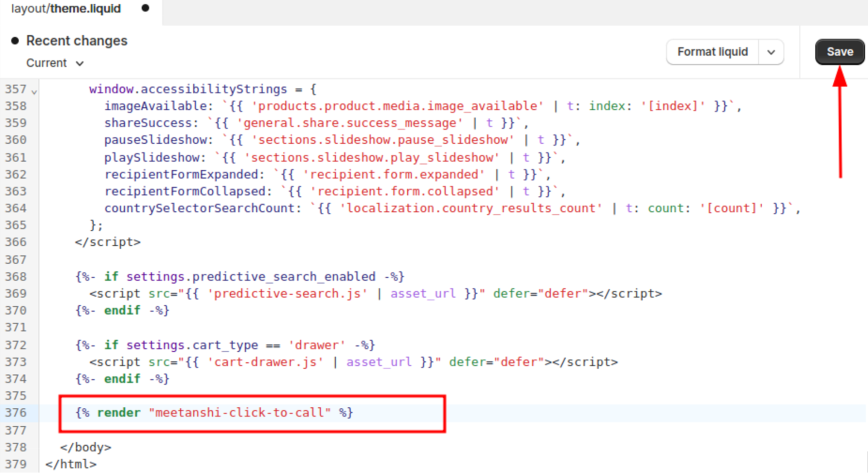Click the unsaved dot on theme.liquid tab
The width and height of the screenshot is (868, 473).
[145, 8]
